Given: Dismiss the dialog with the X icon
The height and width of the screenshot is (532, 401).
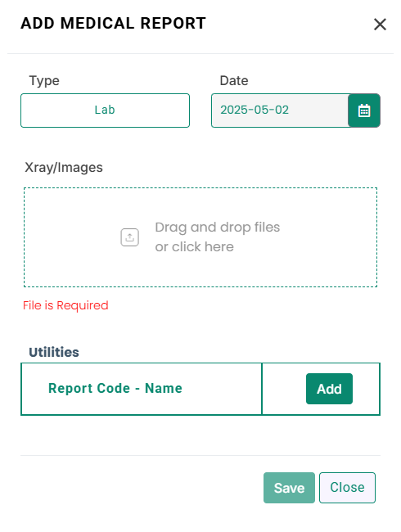Looking at the screenshot, I should (380, 25).
